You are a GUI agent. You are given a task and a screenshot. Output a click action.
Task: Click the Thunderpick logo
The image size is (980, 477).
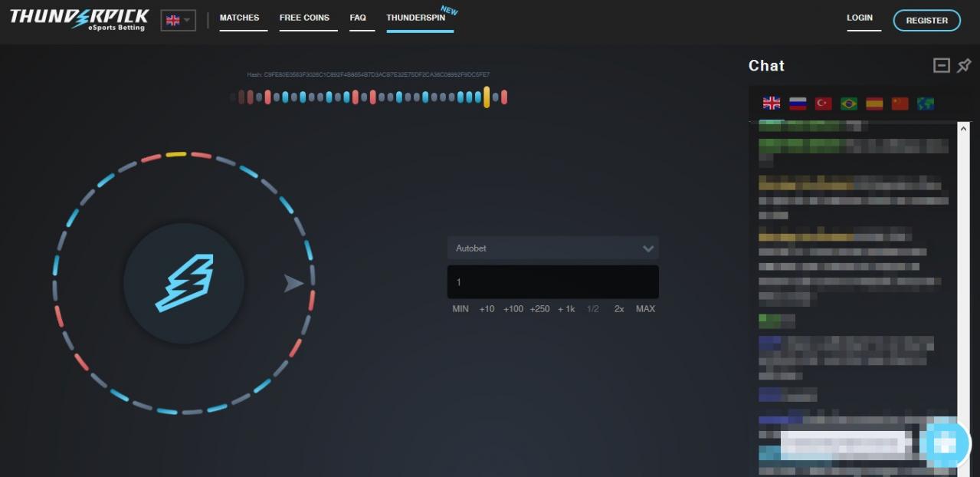coord(79,19)
